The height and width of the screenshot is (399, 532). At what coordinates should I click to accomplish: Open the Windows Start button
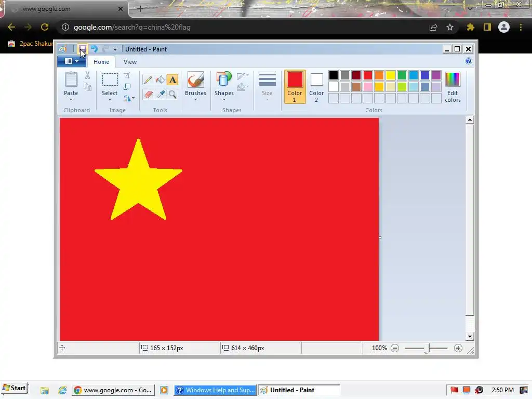click(x=15, y=388)
